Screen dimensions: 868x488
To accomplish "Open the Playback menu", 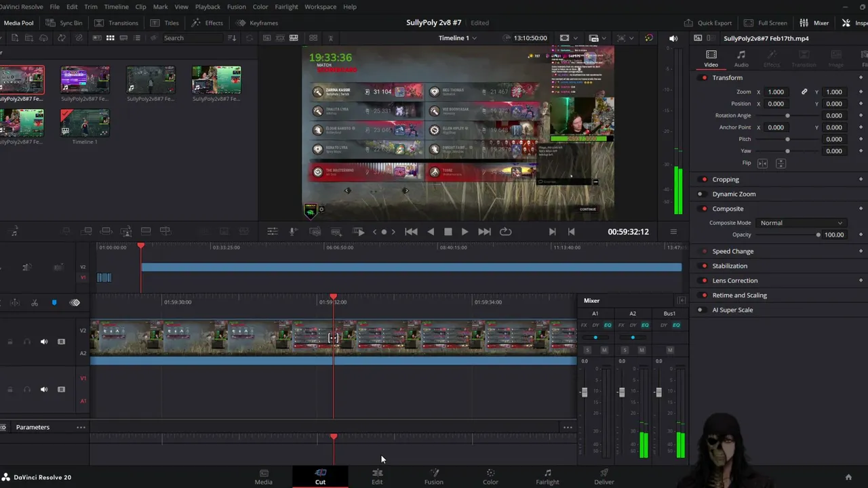I will (208, 7).
